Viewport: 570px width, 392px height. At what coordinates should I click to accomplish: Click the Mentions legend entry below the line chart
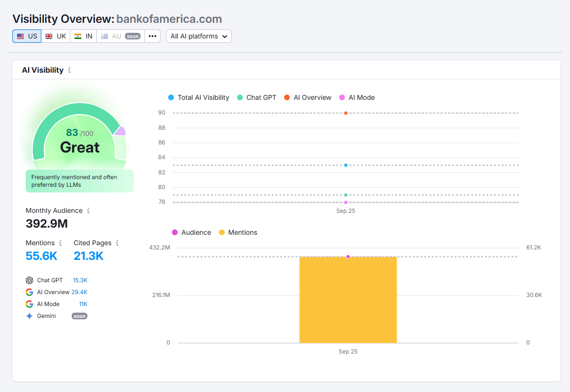tap(237, 232)
